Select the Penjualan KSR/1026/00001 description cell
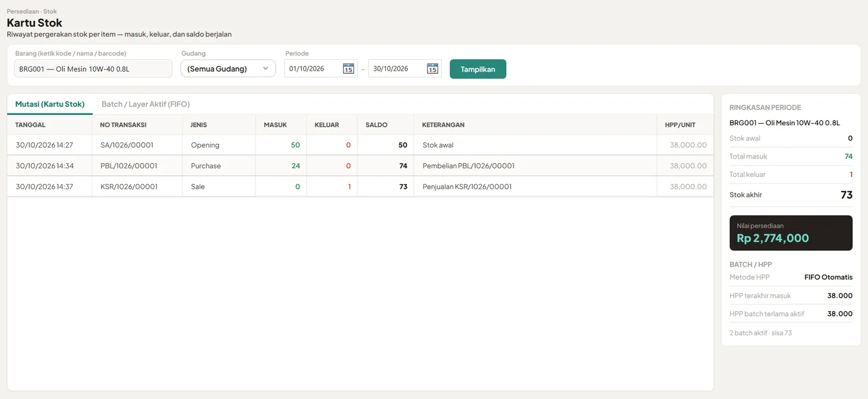Image resolution: width=868 pixels, height=399 pixels. 535,186
